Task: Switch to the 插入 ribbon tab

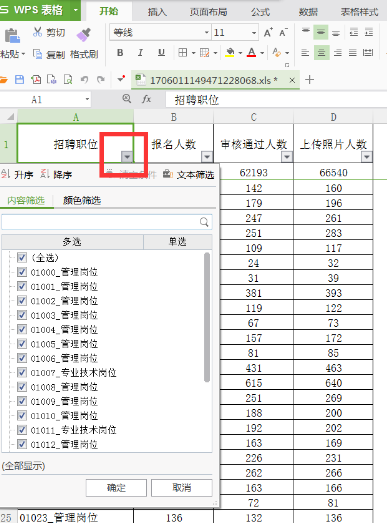Action: [157, 12]
